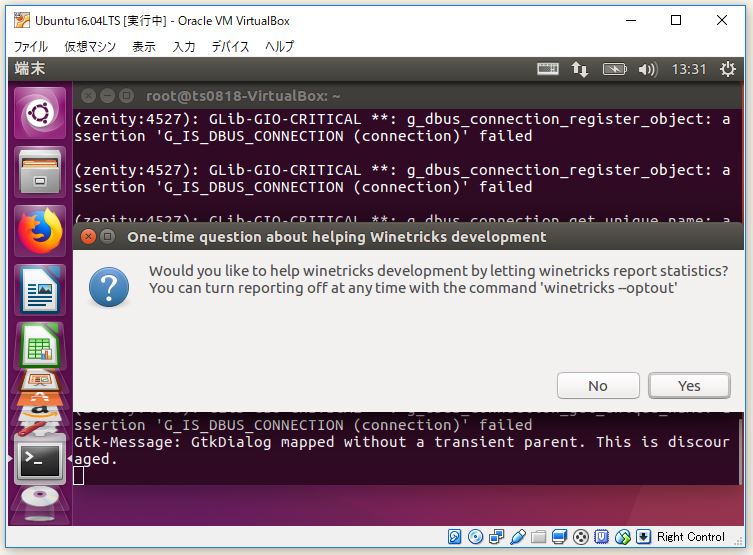Screen dimensions: 753x555
Task: Click the VirtualBox CPU features status icon
Action: tap(601, 537)
